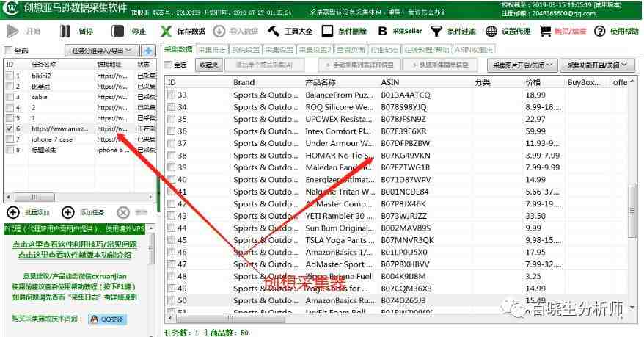Toggle the Select All checkbox above task list
This screenshot has width=644, height=337.
coord(8,51)
